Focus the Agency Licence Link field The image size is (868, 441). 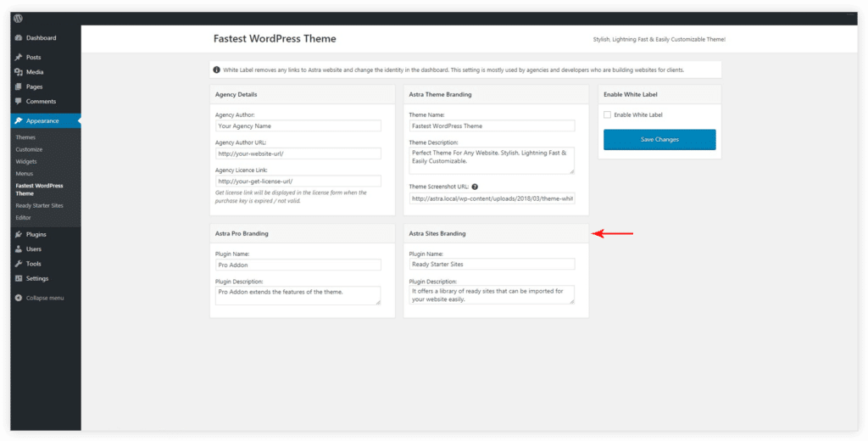pyautogui.click(x=298, y=181)
